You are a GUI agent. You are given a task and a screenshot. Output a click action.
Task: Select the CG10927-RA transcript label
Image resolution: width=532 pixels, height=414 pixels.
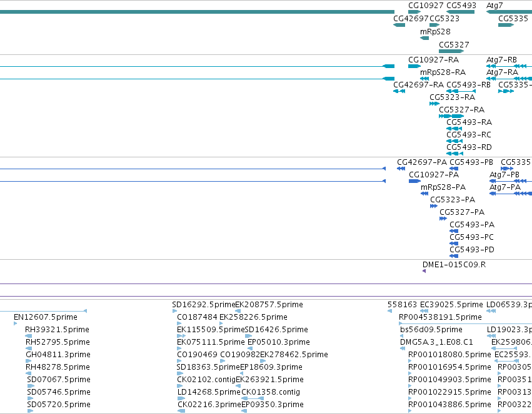click(434, 59)
